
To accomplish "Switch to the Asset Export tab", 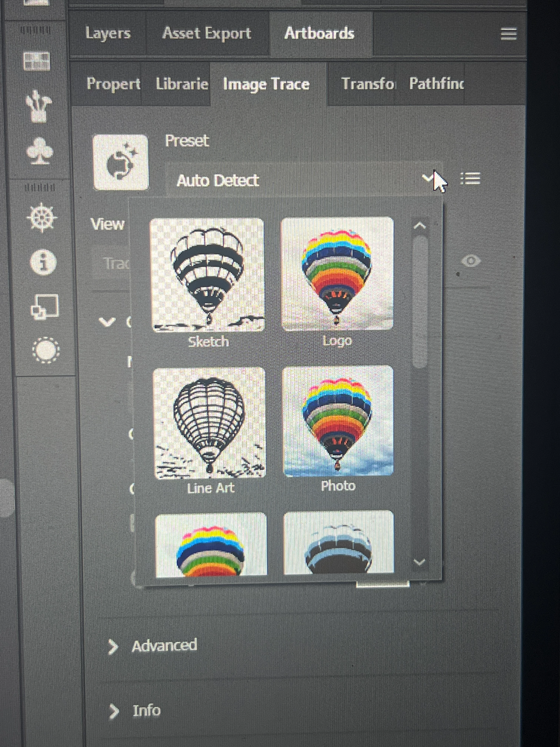I will 207,33.
